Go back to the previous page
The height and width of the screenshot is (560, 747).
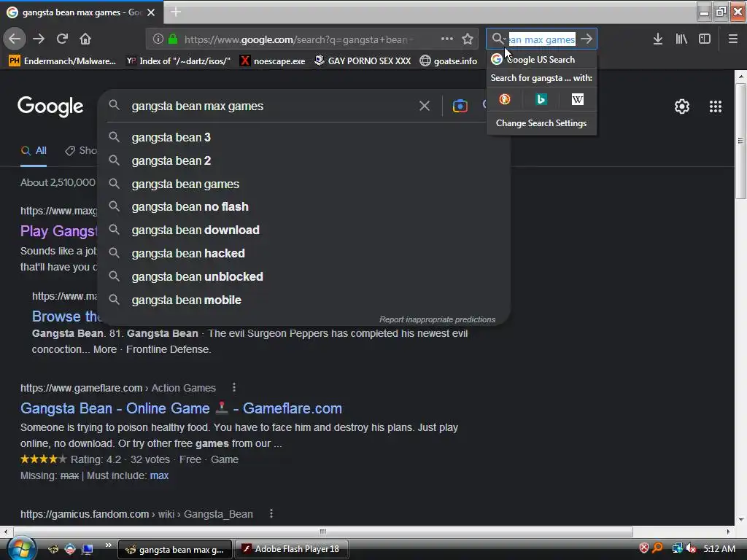15,39
